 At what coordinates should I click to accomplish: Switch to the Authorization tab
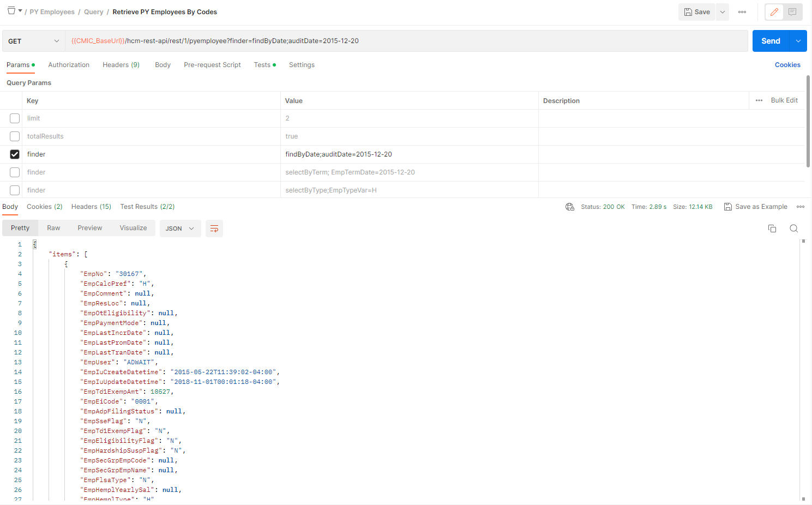pos(69,65)
